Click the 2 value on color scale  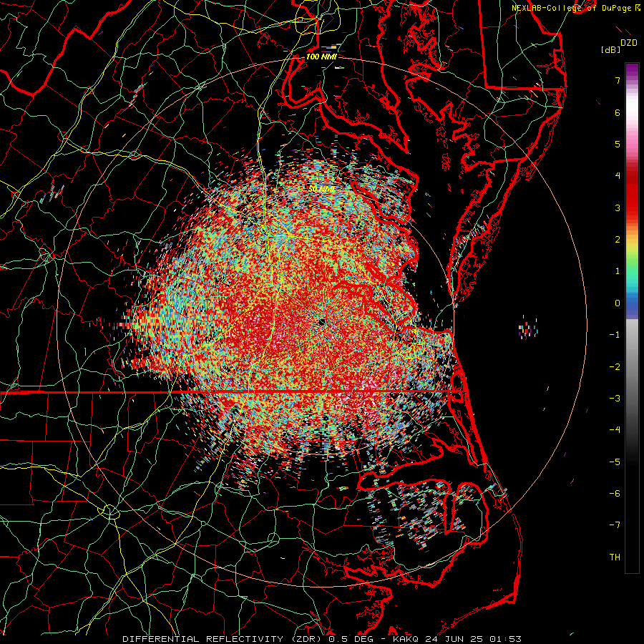(x=618, y=240)
